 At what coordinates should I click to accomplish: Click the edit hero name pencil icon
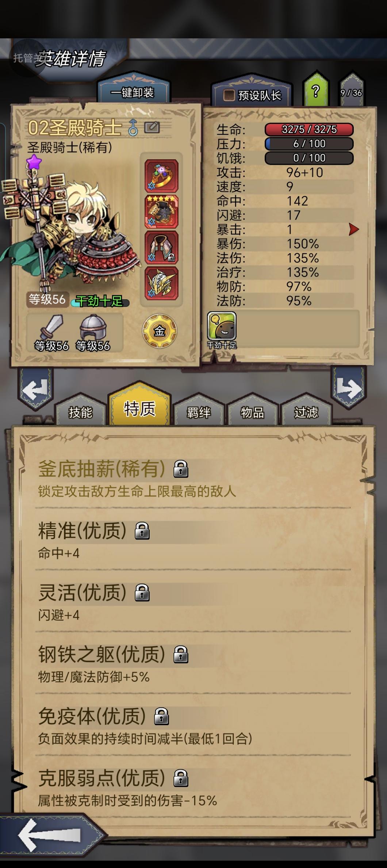tap(152, 127)
